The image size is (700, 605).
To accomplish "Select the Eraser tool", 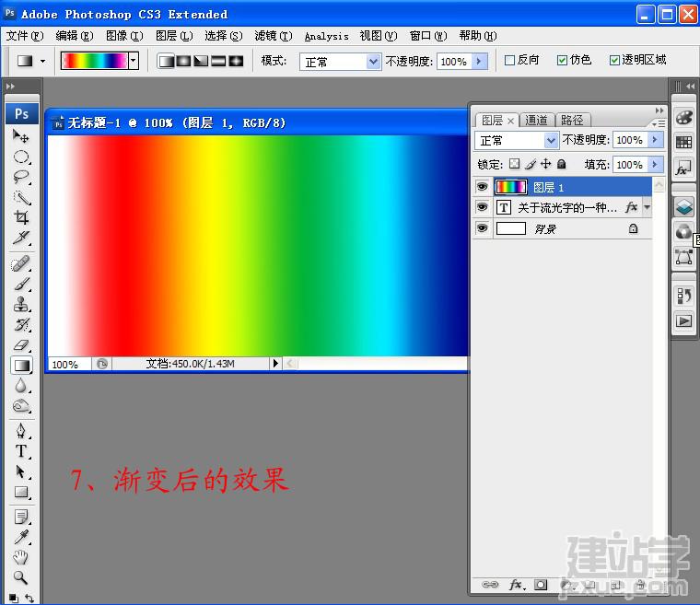I will [x=21, y=344].
